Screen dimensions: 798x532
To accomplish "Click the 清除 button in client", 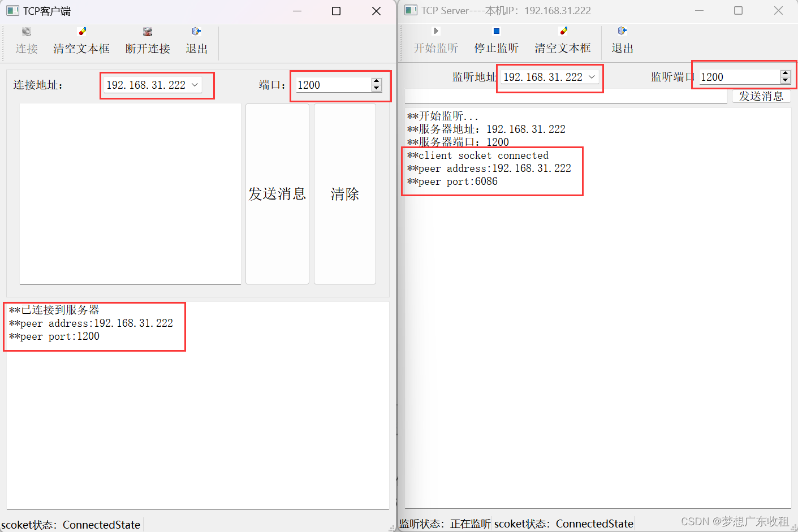I will pyautogui.click(x=345, y=194).
